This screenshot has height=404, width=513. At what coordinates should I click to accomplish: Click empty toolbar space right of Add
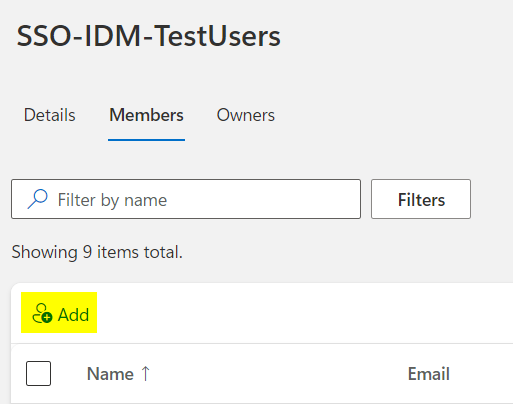tap(300, 313)
